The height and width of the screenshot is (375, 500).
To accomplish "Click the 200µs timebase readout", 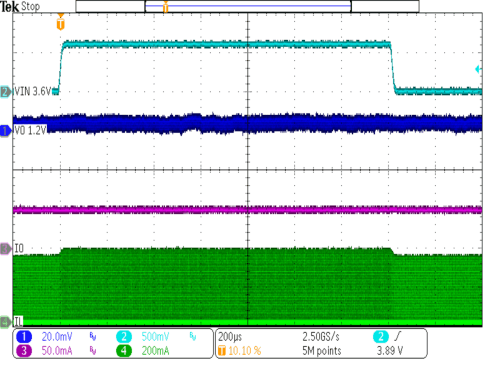I will (230, 337).
